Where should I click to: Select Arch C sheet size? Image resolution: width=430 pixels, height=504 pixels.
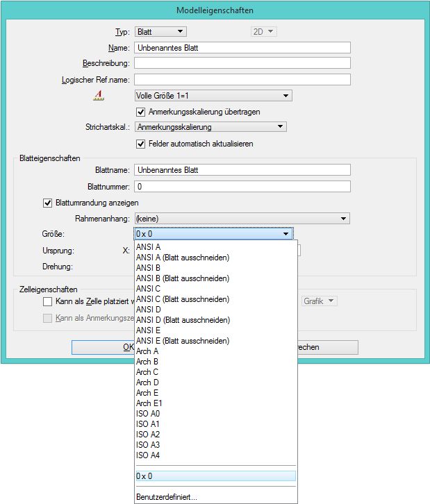tap(215, 372)
